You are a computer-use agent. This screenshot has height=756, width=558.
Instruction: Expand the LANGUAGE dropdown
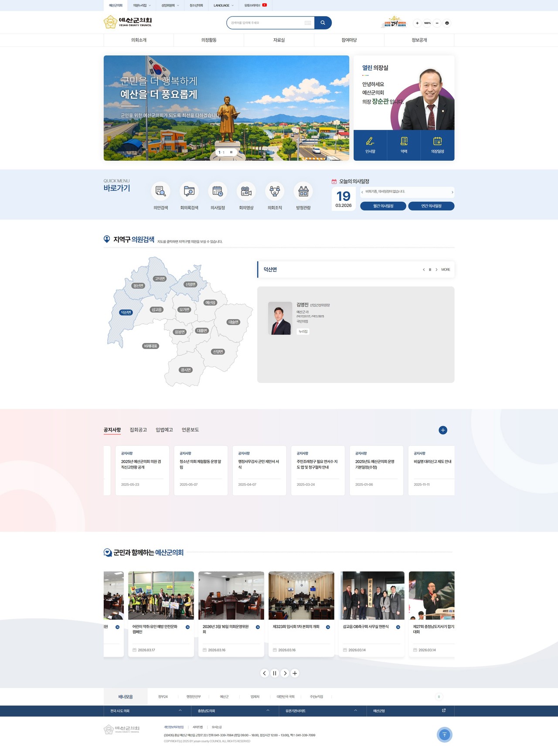224,6
